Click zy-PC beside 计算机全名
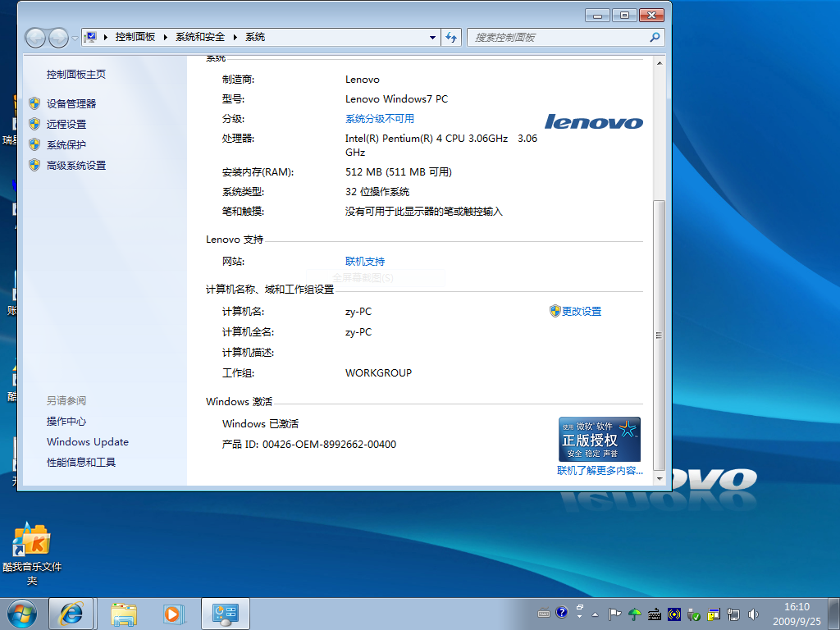Viewport: 840px width, 630px height. [x=358, y=332]
